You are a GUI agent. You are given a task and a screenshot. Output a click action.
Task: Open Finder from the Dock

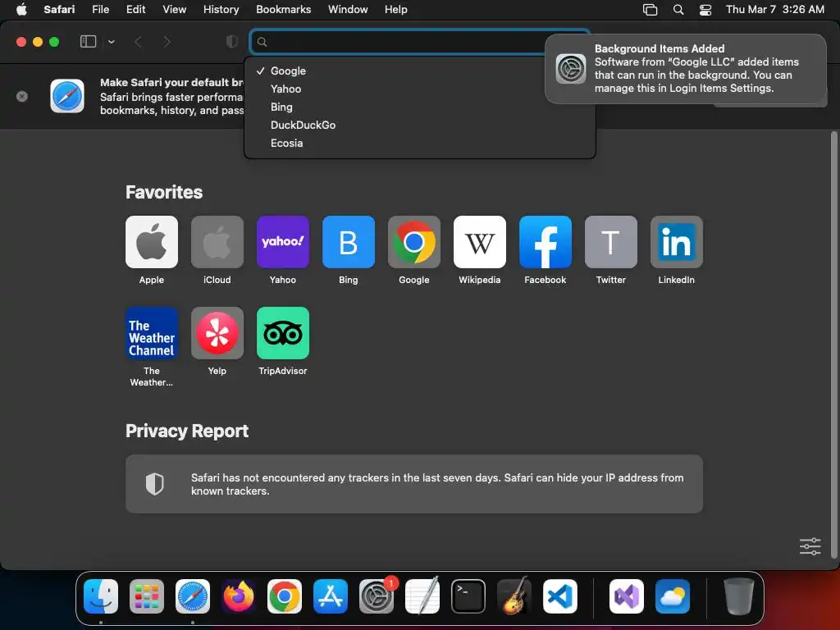pyautogui.click(x=101, y=596)
